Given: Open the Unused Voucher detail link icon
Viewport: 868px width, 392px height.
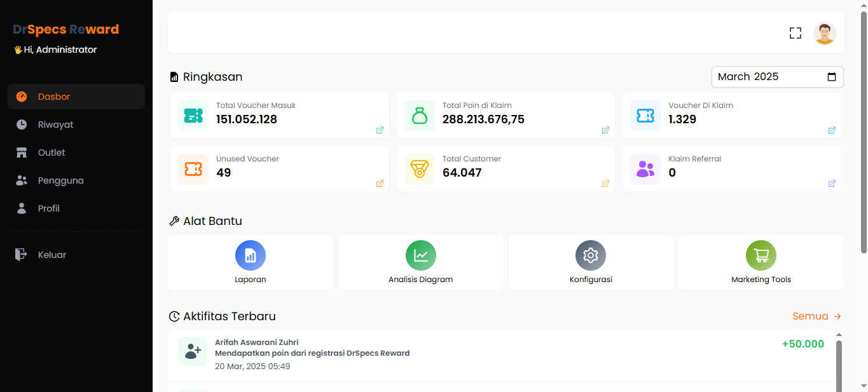Looking at the screenshot, I should [380, 184].
